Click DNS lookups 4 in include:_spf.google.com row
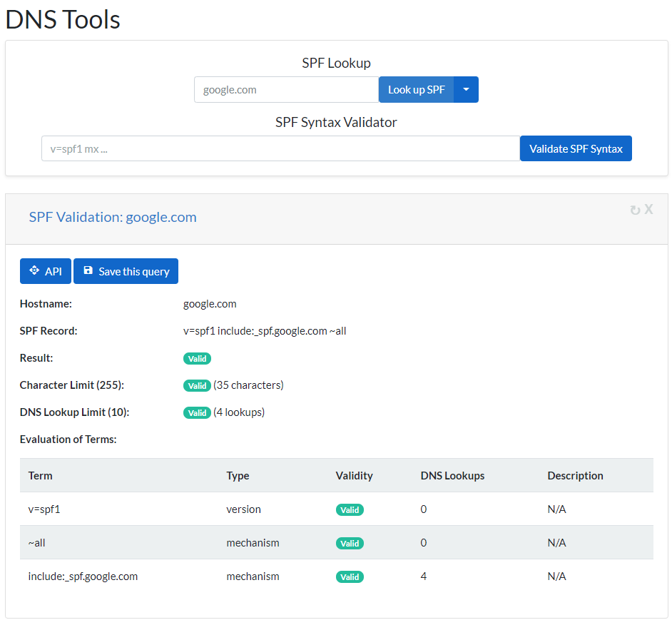 pyautogui.click(x=424, y=576)
